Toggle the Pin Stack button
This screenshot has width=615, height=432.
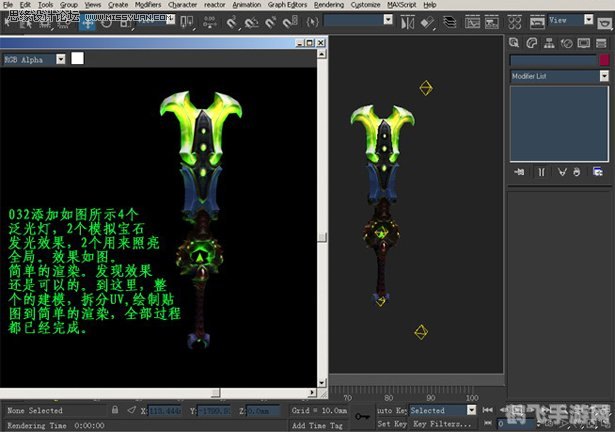520,172
